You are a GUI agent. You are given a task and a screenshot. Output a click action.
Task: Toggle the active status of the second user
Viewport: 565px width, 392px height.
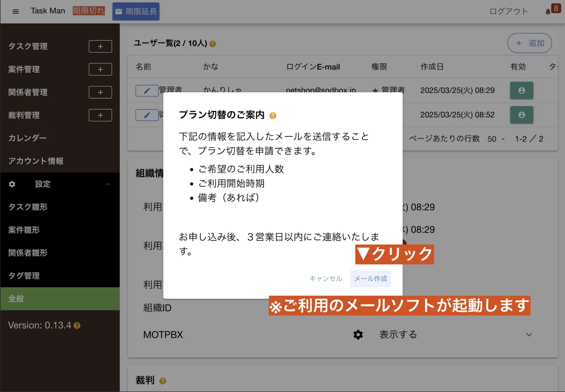pyautogui.click(x=521, y=115)
